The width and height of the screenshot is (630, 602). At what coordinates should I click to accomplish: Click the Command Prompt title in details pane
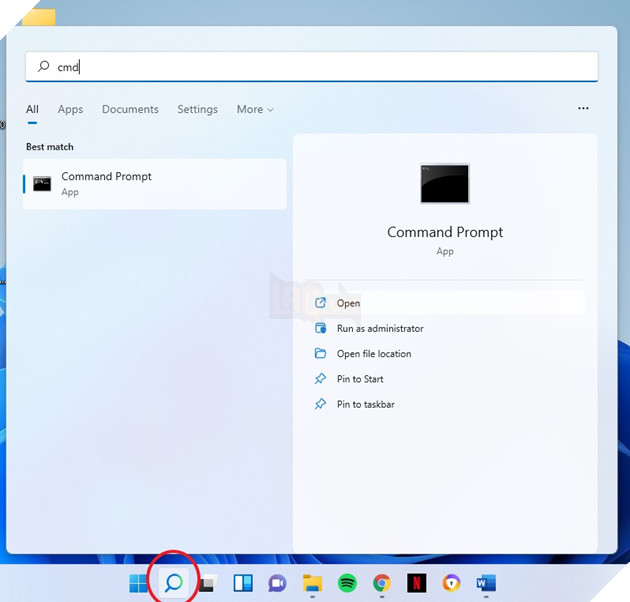click(x=445, y=232)
